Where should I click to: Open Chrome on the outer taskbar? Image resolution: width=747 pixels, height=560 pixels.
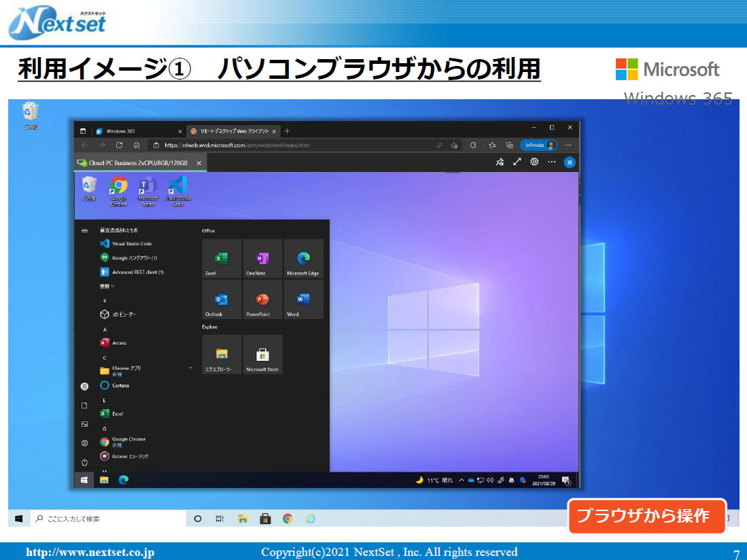[x=288, y=519]
